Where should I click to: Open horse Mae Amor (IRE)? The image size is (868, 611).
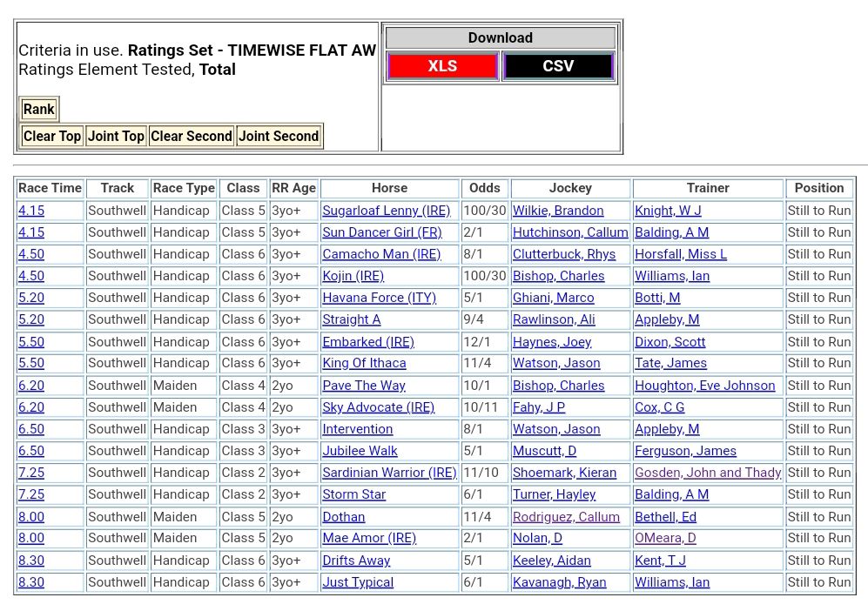[x=369, y=538]
